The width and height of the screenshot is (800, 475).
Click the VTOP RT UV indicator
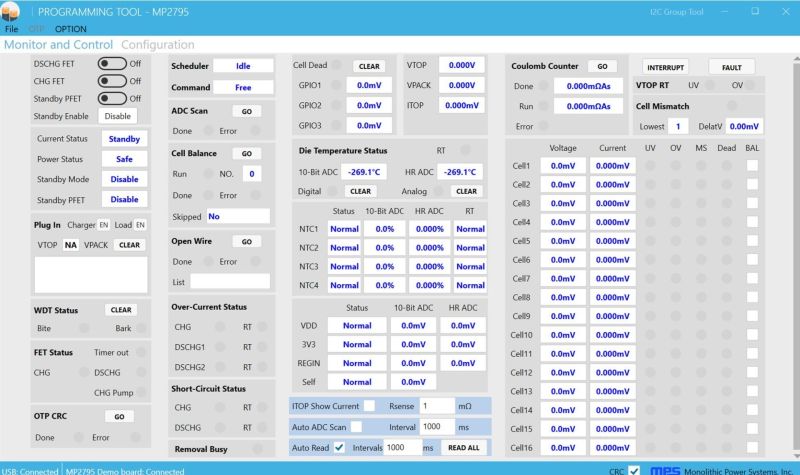click(710, 85)
